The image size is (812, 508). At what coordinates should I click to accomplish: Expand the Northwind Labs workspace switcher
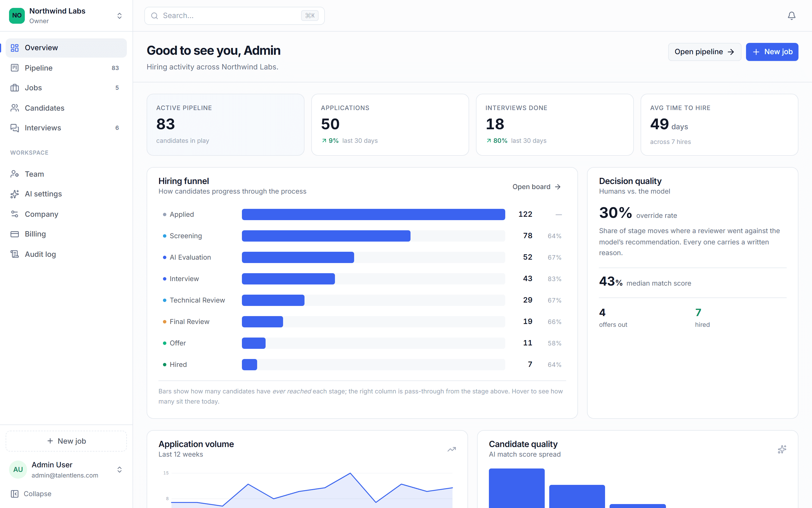click(120, 16)
